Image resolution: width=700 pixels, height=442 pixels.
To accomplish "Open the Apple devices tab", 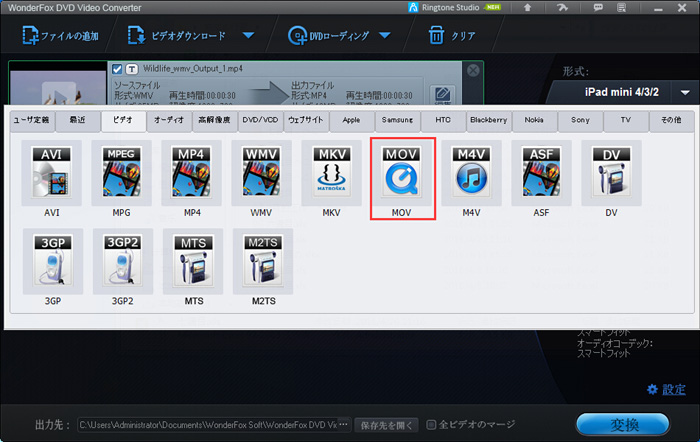I will coord(352,121).
